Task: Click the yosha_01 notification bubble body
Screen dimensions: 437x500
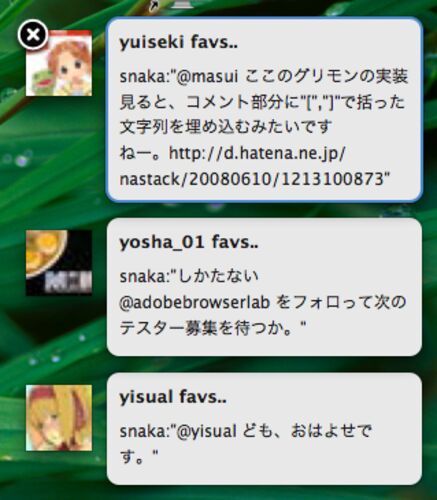Action: click(264, 287)
